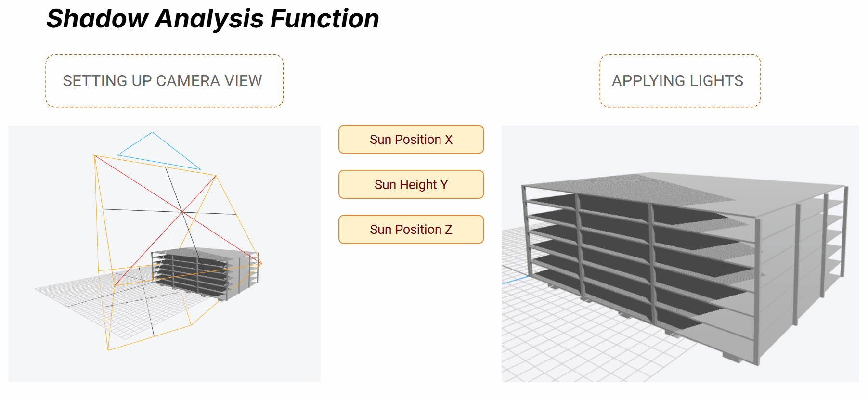Click the blue axis line in lights viewport
The width and height of the screenshot is (868, 399).
(514, 280)
